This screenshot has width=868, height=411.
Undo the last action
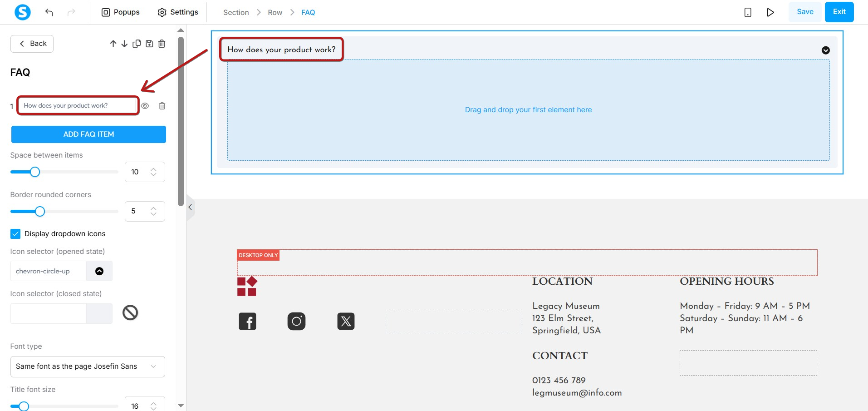[x=49, y=12]
